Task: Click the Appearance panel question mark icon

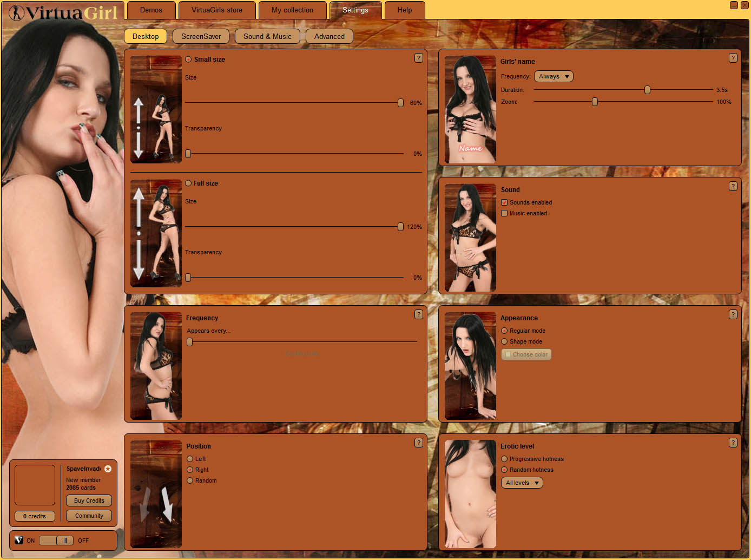Action: 733,314
